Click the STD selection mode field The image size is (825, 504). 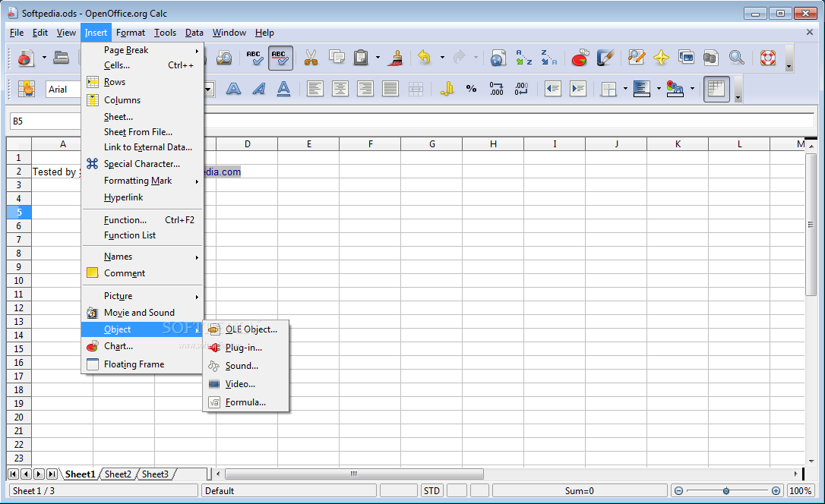click(432, 491)
